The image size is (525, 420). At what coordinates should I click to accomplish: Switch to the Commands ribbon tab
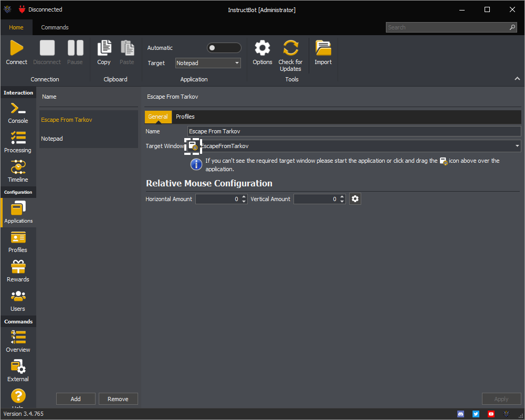(x=55, y=27)
